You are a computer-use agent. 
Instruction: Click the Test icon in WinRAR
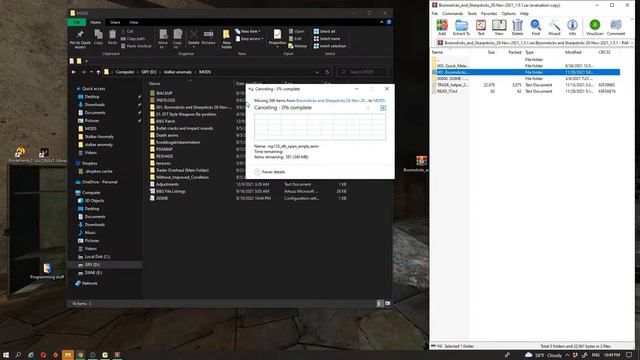pyautogui.click(x=481, y=27)
